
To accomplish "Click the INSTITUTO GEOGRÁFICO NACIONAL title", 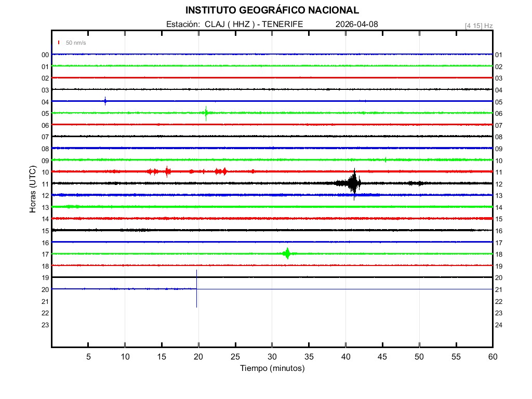I will [272, 10].
